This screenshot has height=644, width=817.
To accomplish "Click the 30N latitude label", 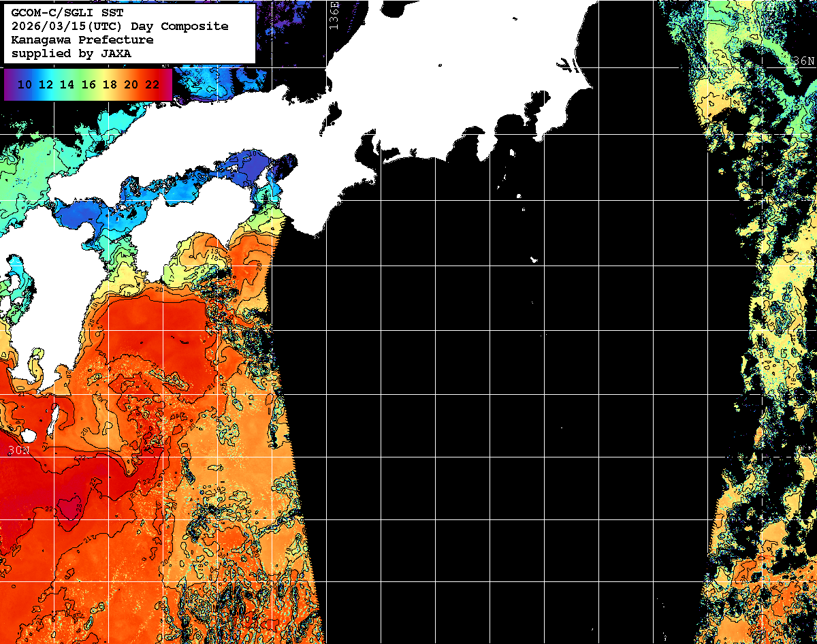I will pos(18,451).
